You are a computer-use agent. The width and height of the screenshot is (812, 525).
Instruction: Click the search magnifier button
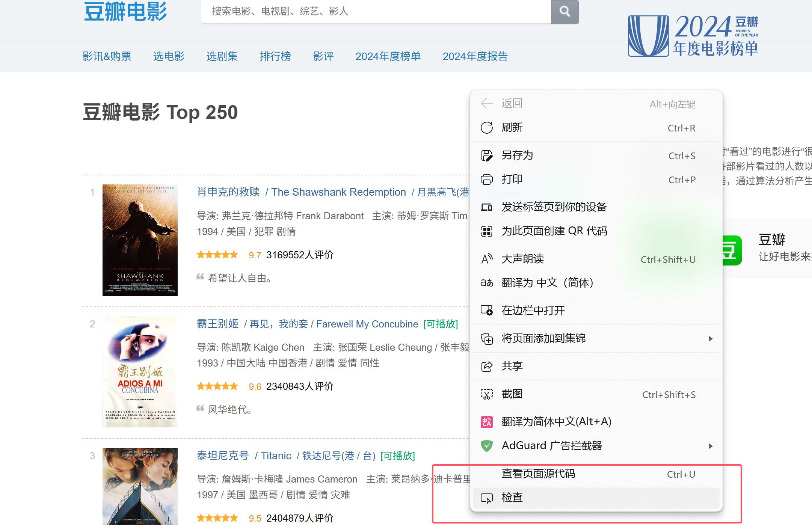click(x=564, y=12)
